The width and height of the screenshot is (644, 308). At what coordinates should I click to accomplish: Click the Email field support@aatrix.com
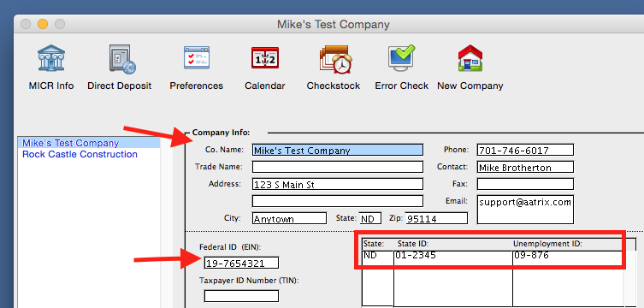(525, 210)
